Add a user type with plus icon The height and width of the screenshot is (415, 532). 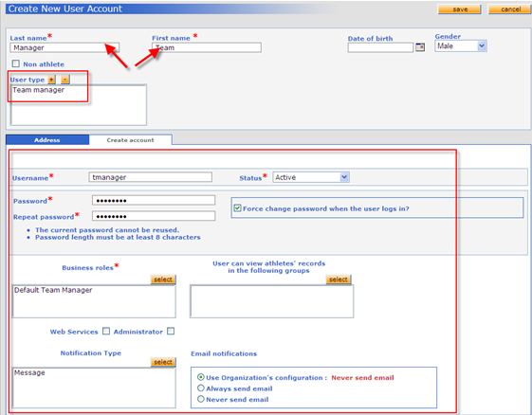point(51,80)
